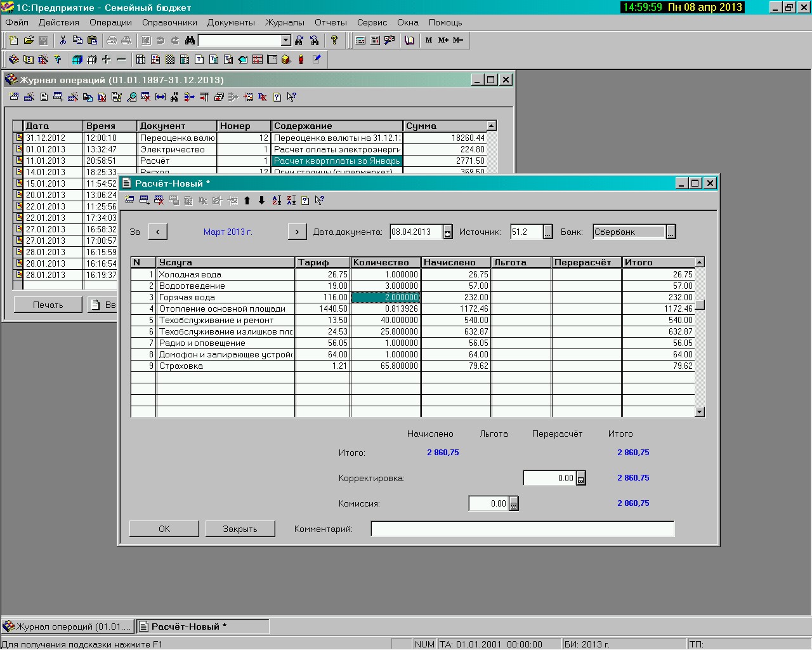The height and width of the screenshot is (650, 812).
Task: Click the open book syntax helper icon
Action: click(410, 41)
